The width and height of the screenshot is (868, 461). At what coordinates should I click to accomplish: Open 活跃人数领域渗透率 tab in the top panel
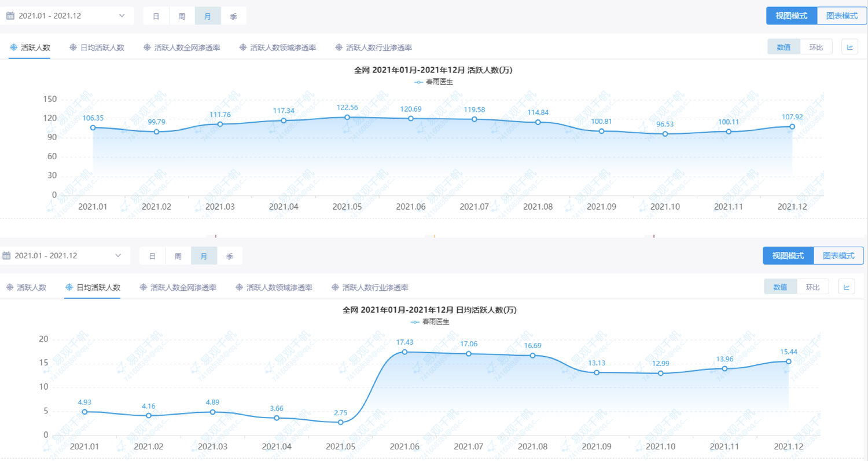277,47
